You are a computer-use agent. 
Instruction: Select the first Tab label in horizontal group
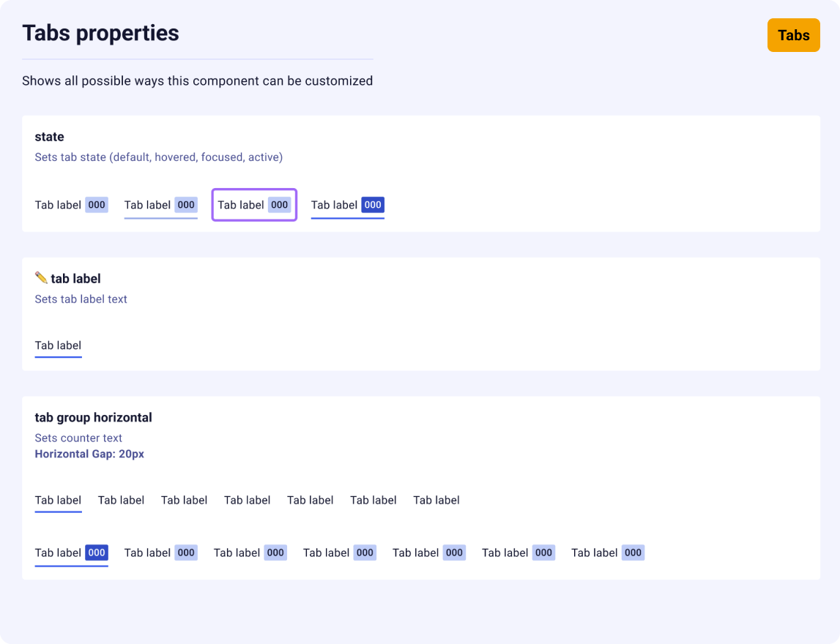[58, 500]
